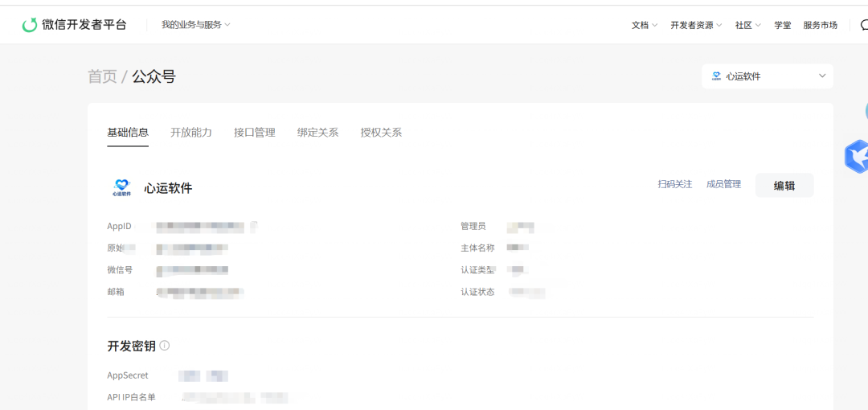Go to 首页 breadcrumb

pos(102,76)
